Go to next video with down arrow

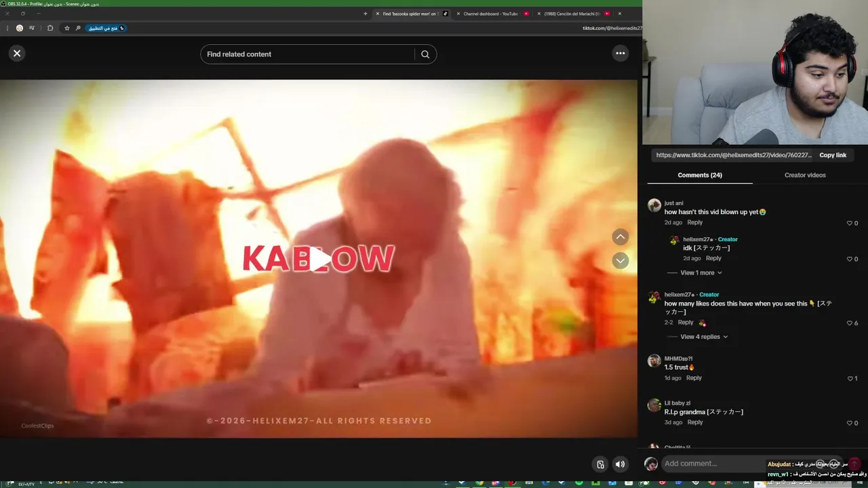[620, 261]
